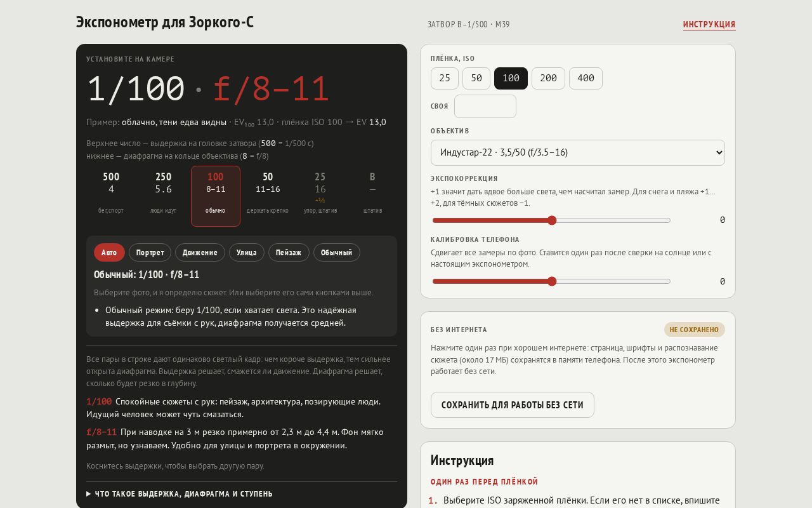This screenshot has width=812, height=508.
Task: Click the custom ISO input field
Action: coord(485,106)
